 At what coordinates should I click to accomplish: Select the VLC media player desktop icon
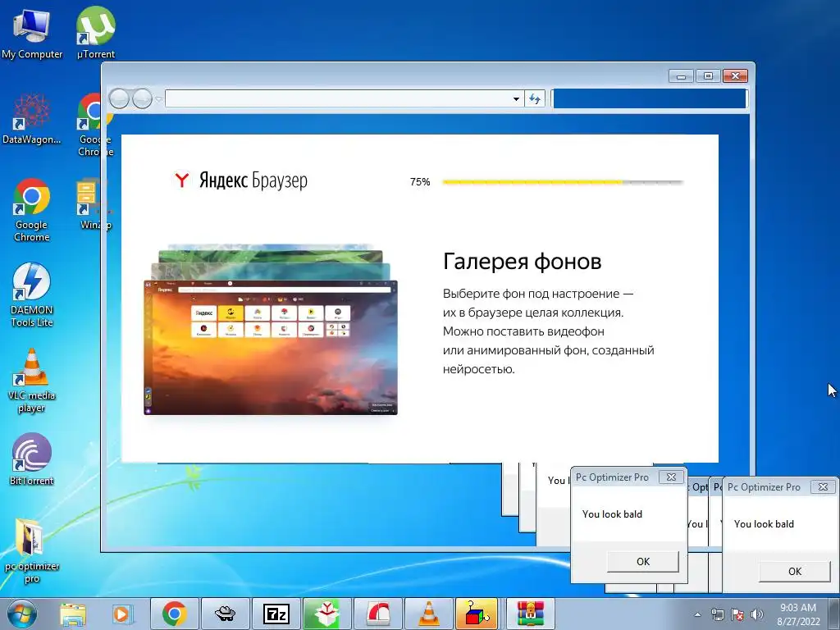click(32, 381)
